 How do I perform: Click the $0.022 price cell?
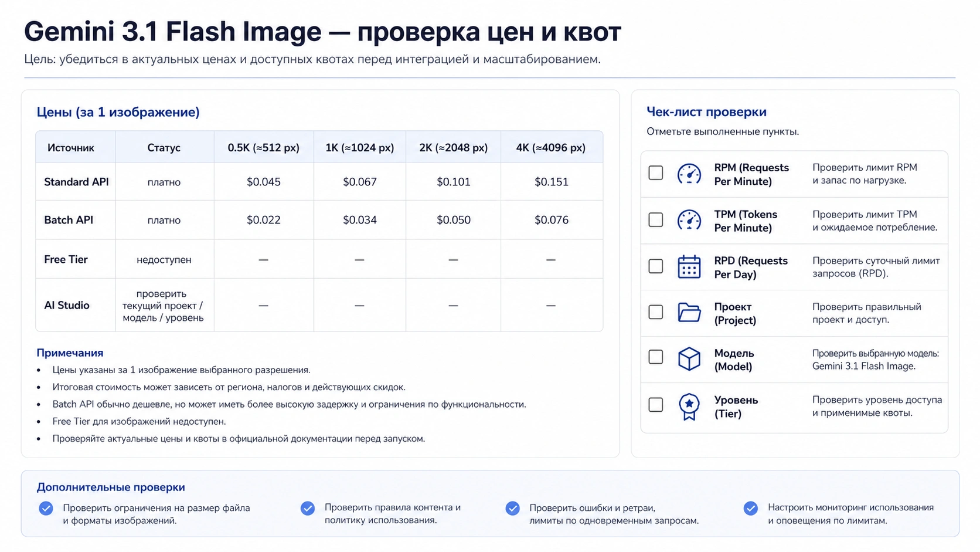(264, 220)
